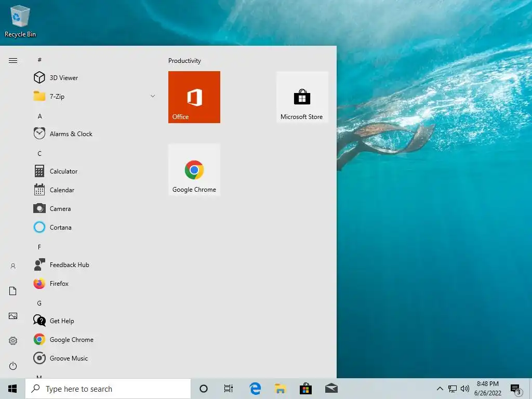Viewport: 532px width, 399px height.
Task: Open Cortana from the app list
Action: pyautogui.click(x=95, y=228)
